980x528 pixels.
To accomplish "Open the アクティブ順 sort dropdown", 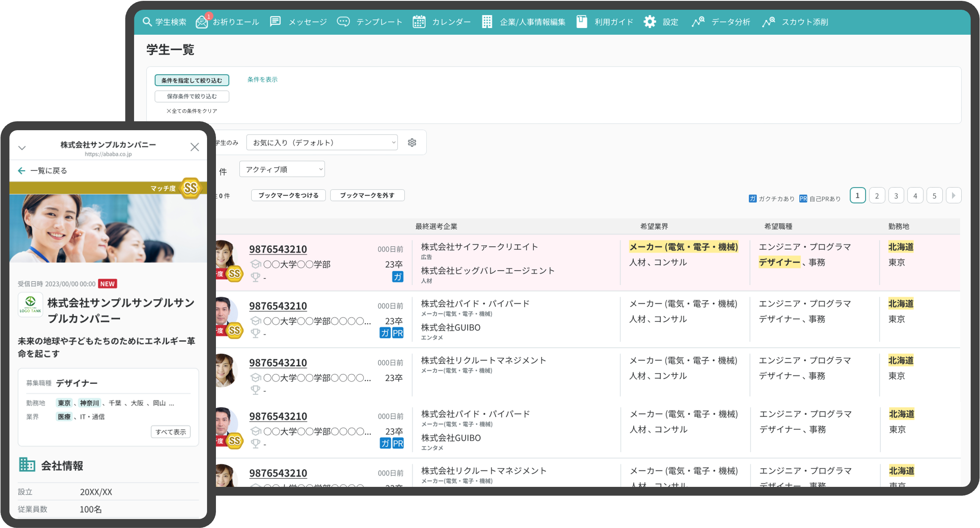I will pyautogui.click(x=282, y=169).
